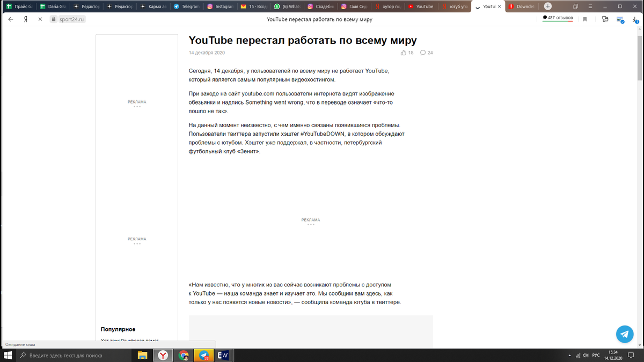Screen dimensions: 644x362
Task: Switch to the Telegram tab
Action: point(186,6)
